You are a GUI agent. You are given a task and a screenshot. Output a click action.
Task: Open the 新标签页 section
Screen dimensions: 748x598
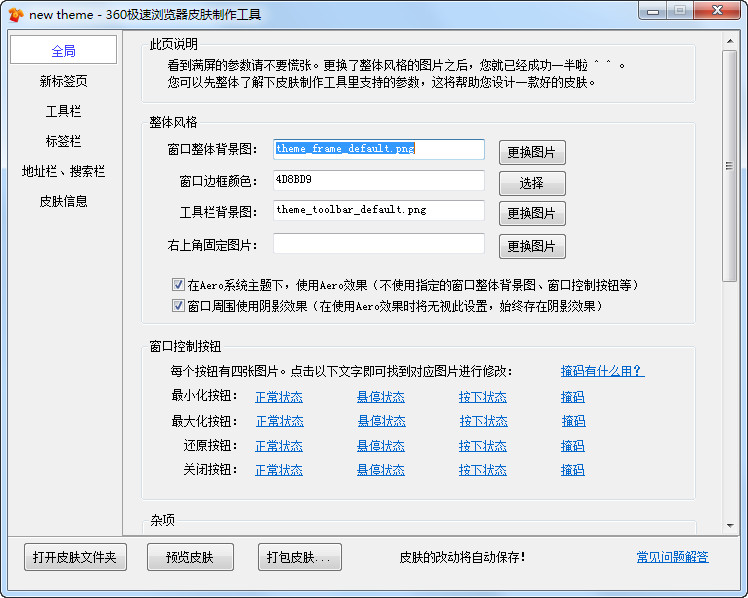[63, 81]
